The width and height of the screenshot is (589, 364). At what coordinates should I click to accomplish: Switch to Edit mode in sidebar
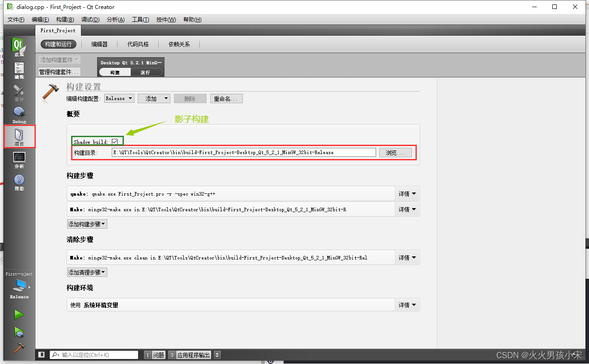coord(19,70)
